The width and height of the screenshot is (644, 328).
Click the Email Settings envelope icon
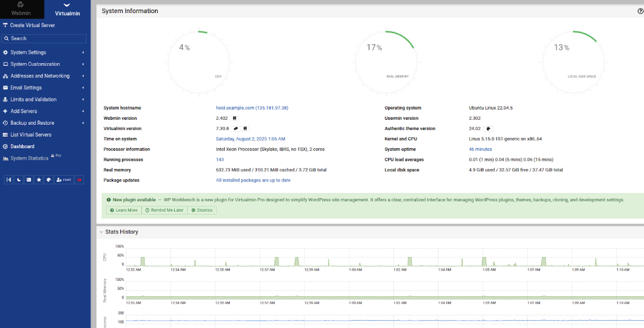pyautogui.click(x=5, y=88)
